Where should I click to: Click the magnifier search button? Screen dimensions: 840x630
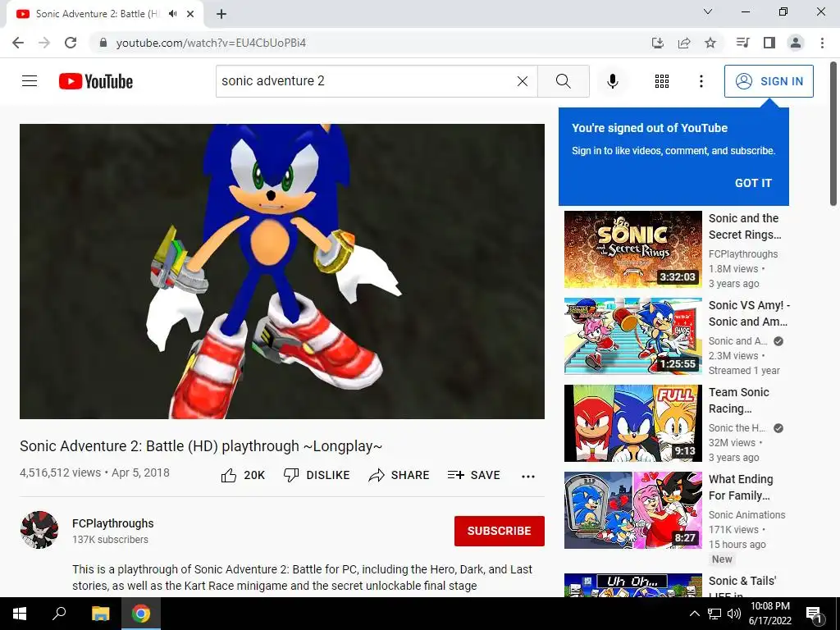[563, 81]
